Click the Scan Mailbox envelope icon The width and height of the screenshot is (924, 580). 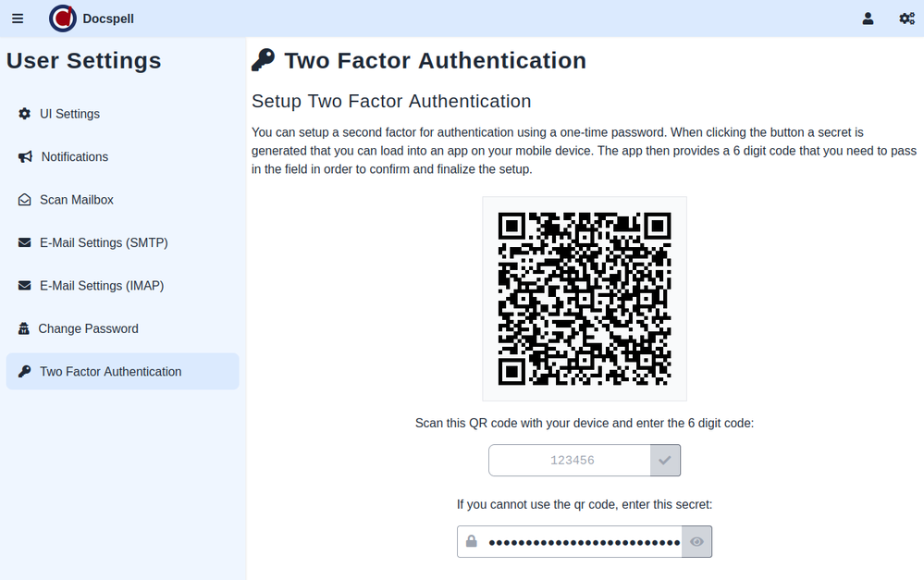coord(24,200)
